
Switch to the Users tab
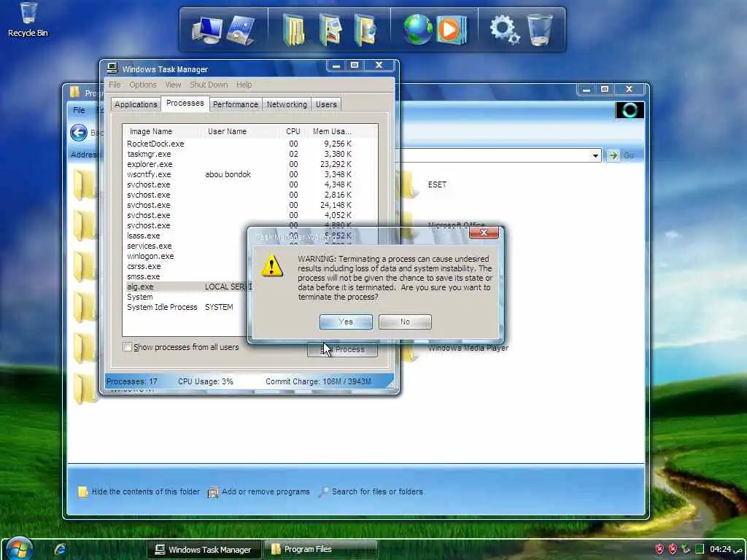pyautogui.click(x=326, y=104)
